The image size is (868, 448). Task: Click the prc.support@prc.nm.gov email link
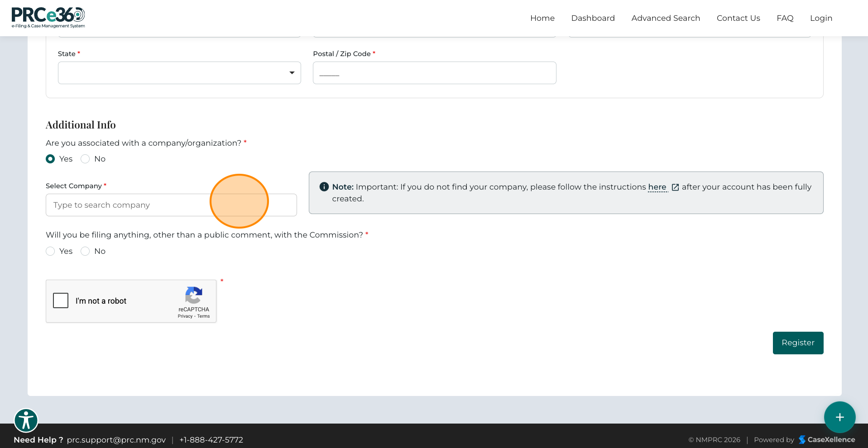pos(116,440)
